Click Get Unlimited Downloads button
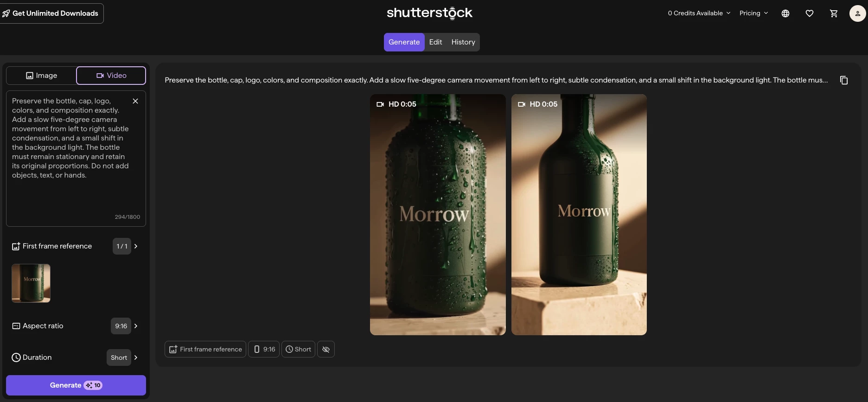This screenshot has width=868, height=402. pyautogui.click(x=51, y=13)
